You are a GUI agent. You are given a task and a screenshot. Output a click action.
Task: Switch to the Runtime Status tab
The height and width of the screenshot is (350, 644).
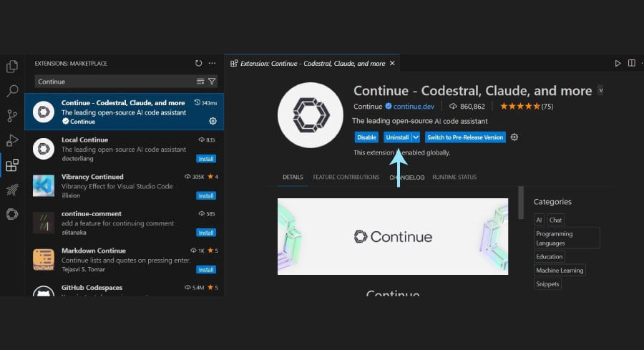pos(454,177)
